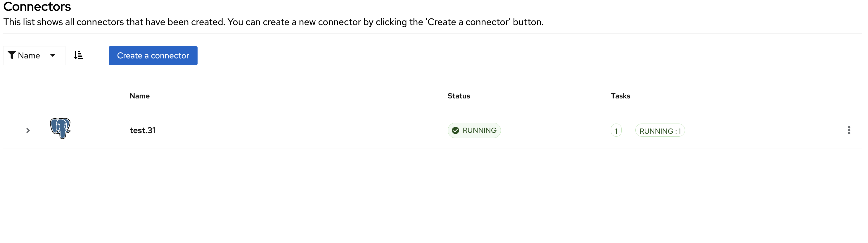Click the PostgreSQL connector type icon
The image size is (868, 243).
tap(60, 129)
